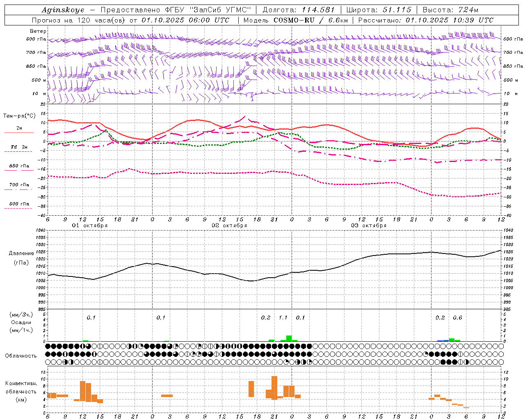The width and height of the screenshot is (525, 420).
Task: Click the Ветер wind panel label
Action: click(38, 31)
